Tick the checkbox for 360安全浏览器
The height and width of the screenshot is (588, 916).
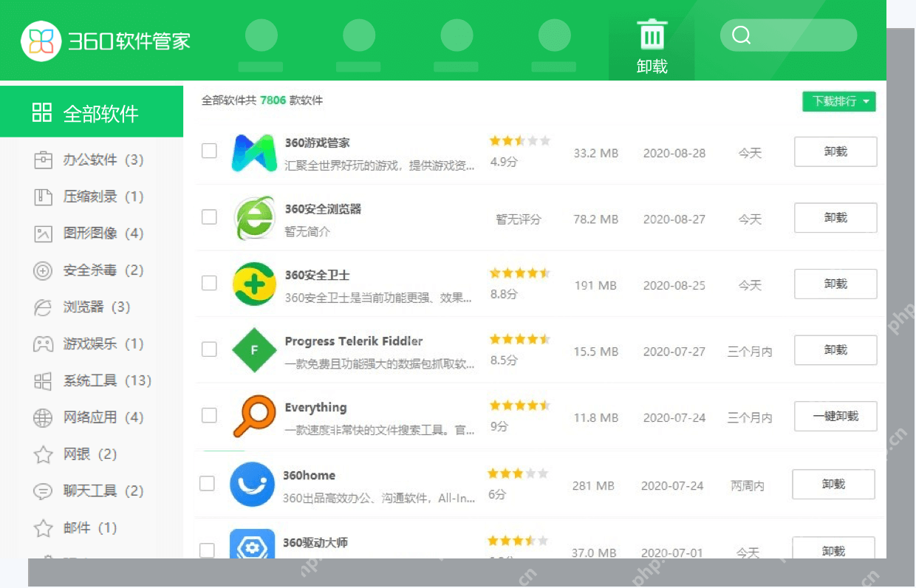click(x=209, y=216)
